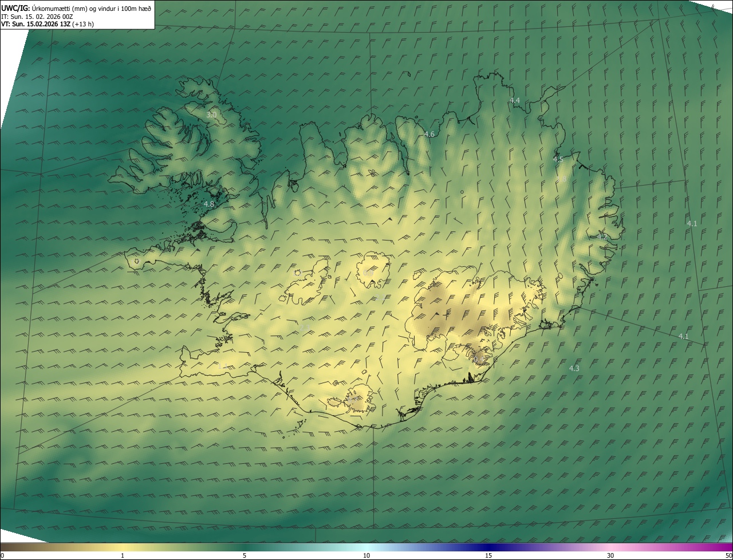Viewport: 733px width, 560px height.
Task: Click the "0" tick on the color scale
Action: [2, 555]
